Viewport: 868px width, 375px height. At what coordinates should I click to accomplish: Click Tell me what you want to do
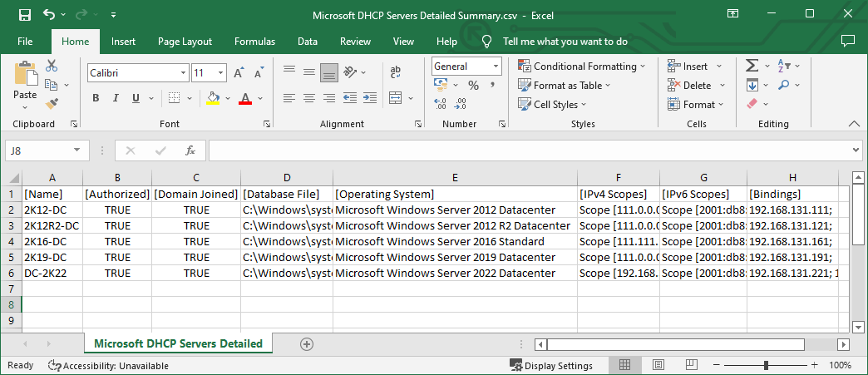[565, 42]
